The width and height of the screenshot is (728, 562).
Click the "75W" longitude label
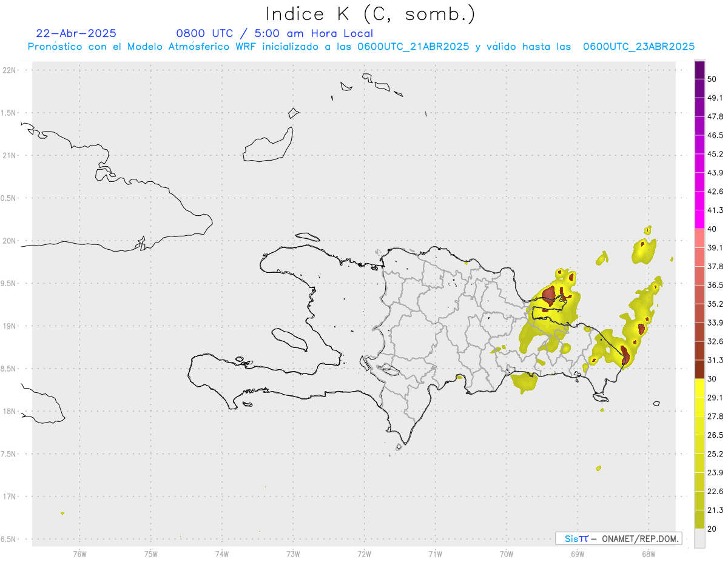(x=151, y=554)
